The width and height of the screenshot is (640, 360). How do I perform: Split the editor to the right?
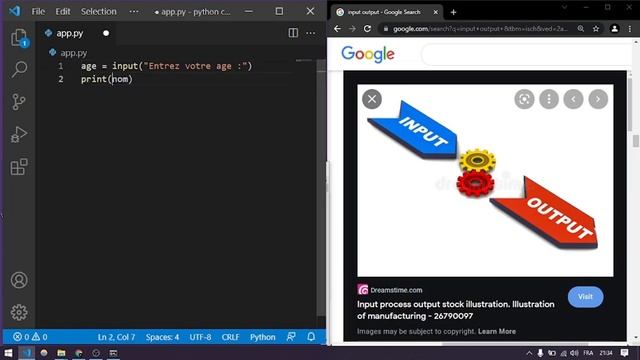pos(293,33)
